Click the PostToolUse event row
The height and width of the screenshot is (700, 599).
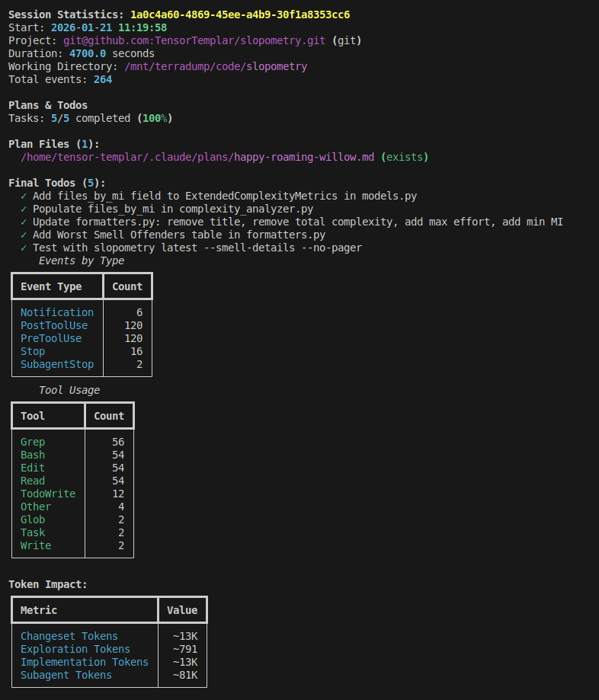coord(82,325)
